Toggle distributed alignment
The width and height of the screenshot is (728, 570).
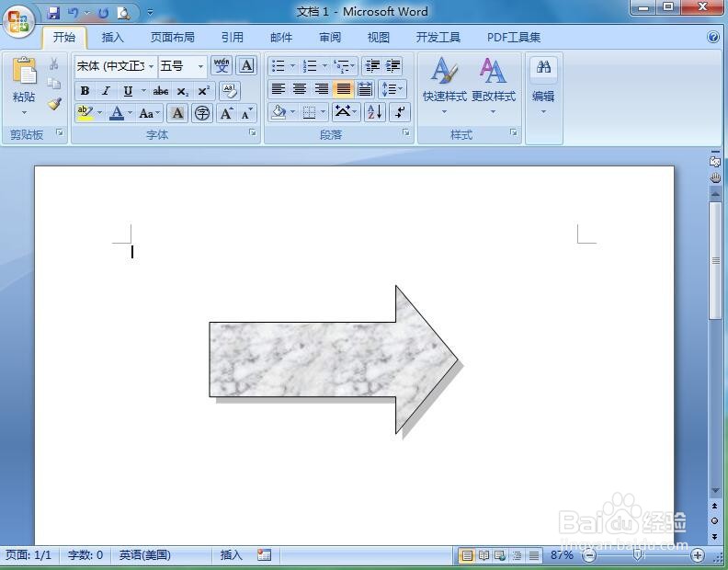tap(365, 89)
